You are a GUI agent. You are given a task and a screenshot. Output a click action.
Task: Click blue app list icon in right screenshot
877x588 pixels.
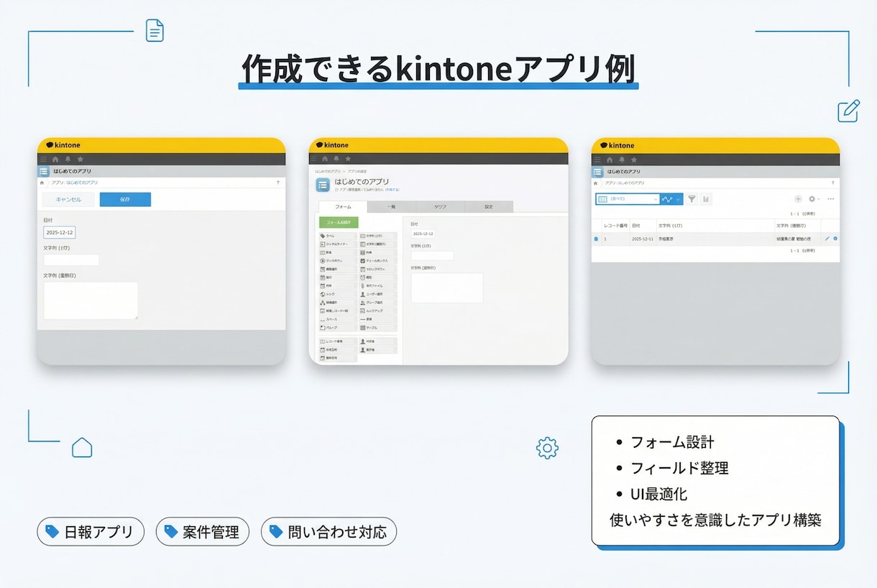tap(597, 172)
